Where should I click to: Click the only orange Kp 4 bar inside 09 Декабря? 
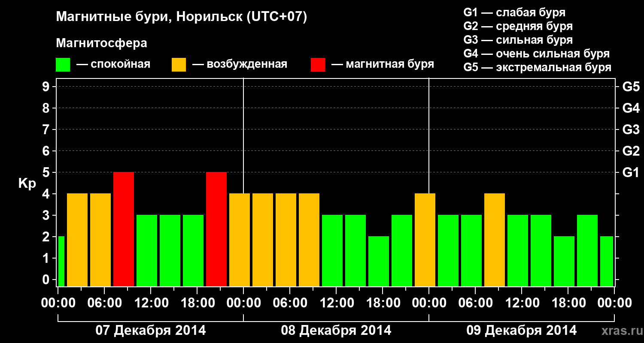(x=495, y=240)
